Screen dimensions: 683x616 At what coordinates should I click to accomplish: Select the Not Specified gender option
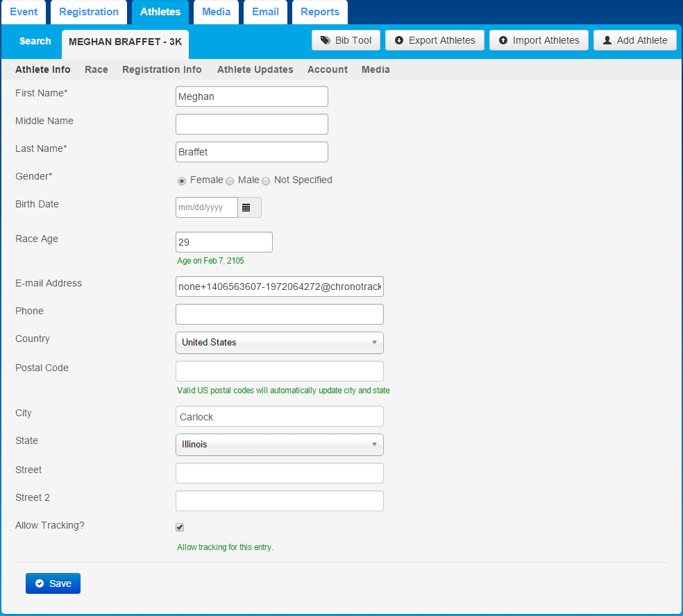click(266, 180)
